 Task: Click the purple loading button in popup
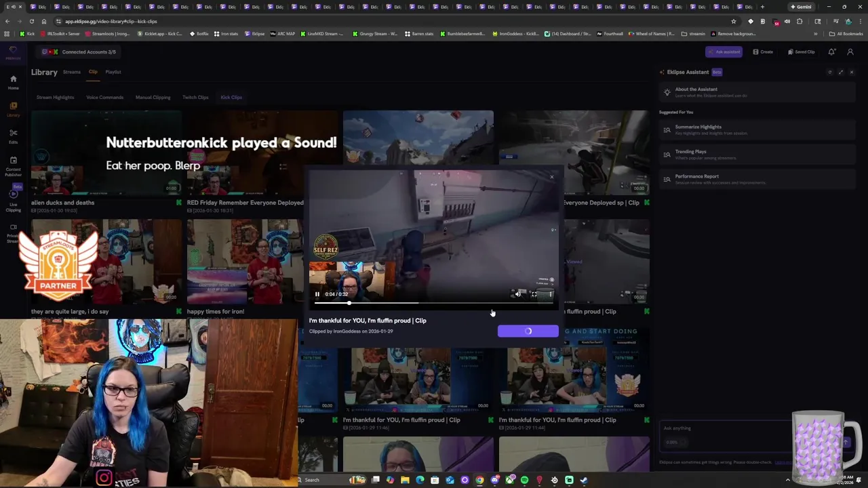pyautogui.click(x=528, y=331)
